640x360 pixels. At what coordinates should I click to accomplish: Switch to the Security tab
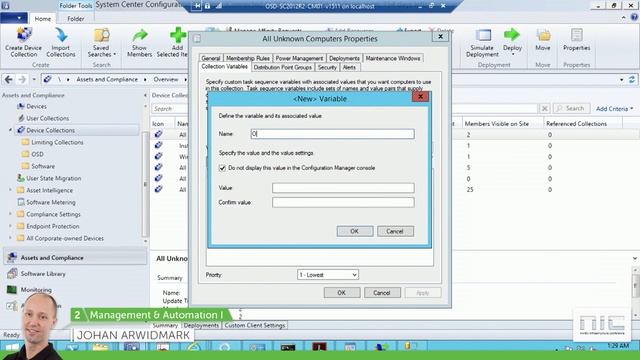click(x=327, y=67)
